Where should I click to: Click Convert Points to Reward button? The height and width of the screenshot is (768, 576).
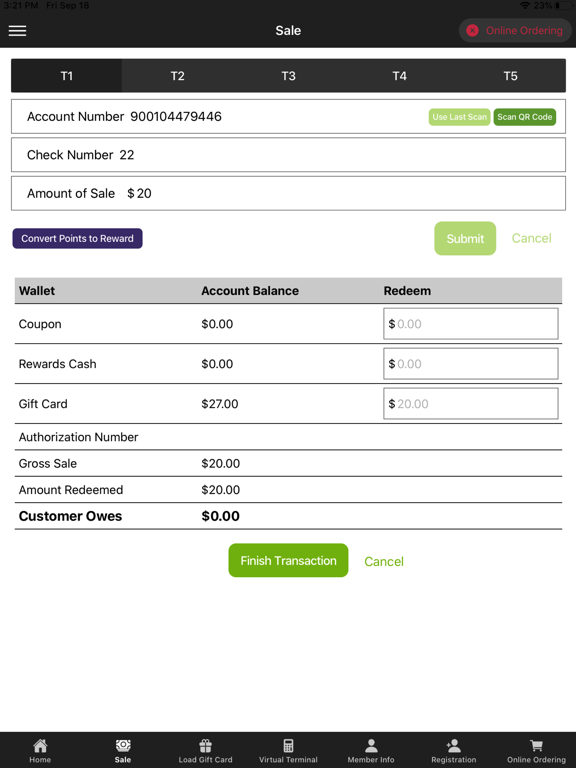point(77,239)
